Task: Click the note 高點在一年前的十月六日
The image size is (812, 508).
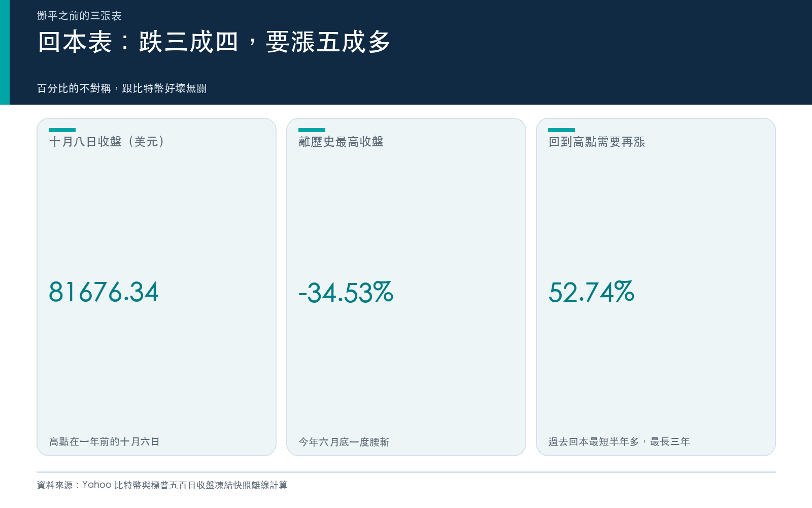Action: pyautogui.click(x=105, y=441)
